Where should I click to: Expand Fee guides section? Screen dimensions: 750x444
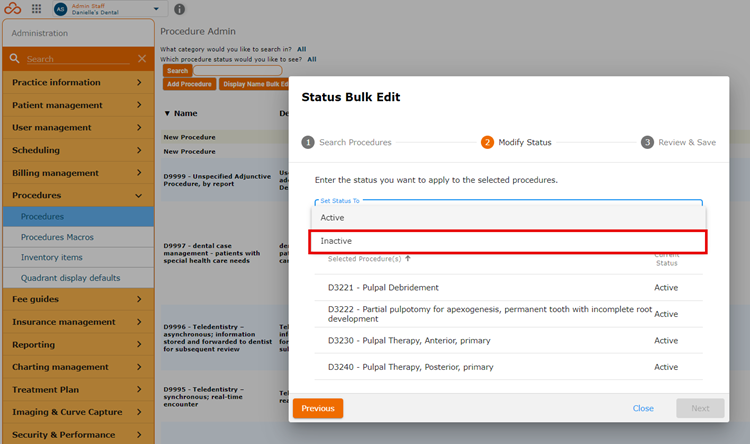coord(78,299)
